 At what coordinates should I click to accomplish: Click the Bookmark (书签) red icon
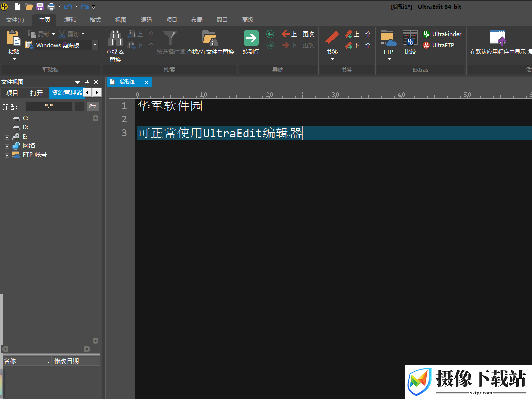[332, 38]
